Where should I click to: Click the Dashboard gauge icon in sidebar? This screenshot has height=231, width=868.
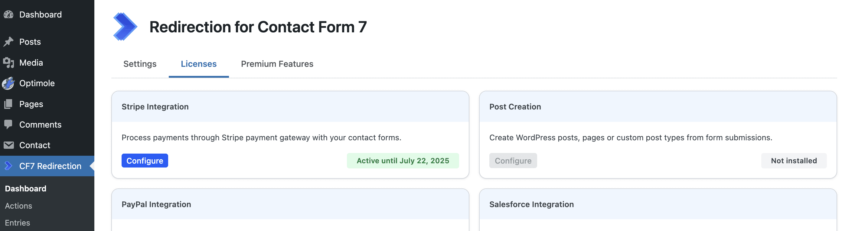8,15
